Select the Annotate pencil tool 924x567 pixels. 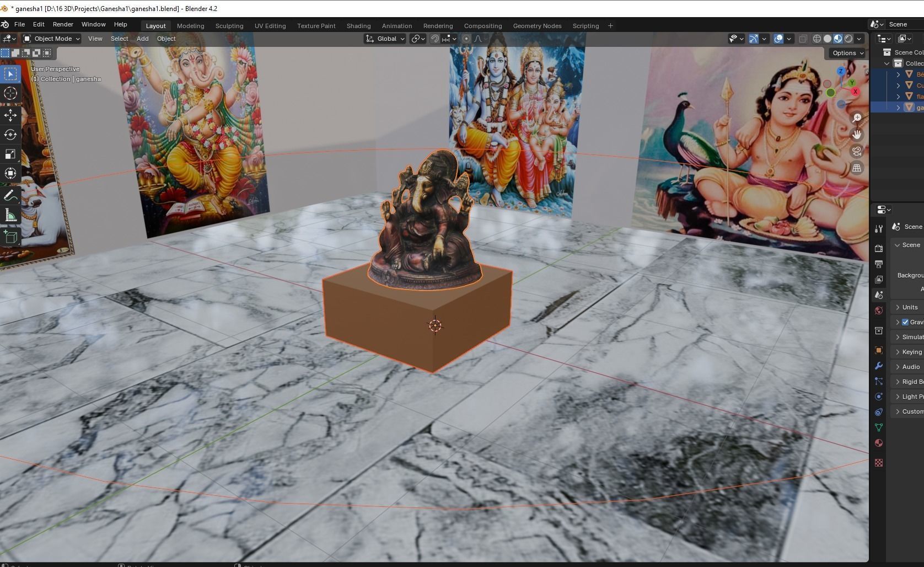click(x=10, y=196)
